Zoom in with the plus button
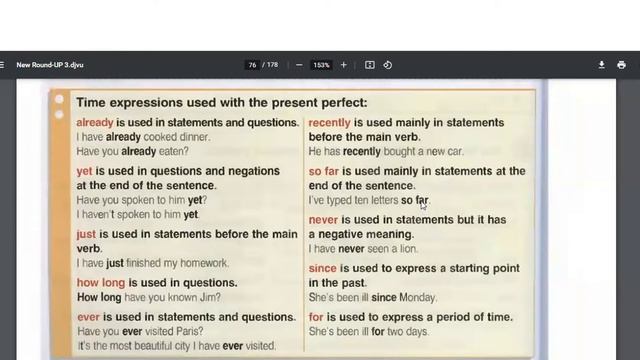The width and height of the screenshot is (640, 360). 343,65
